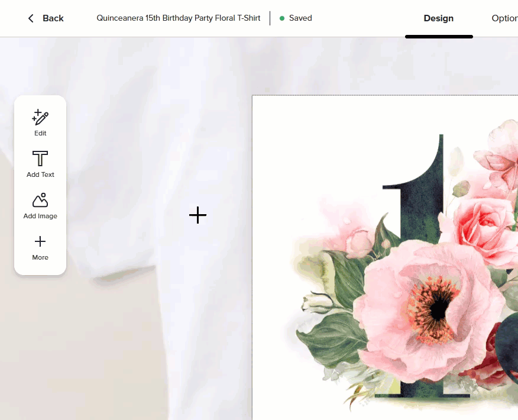Select the product title Quinceanera 15th Birthday text
This screenshot has width=518, height=420.
click(178, 18)
